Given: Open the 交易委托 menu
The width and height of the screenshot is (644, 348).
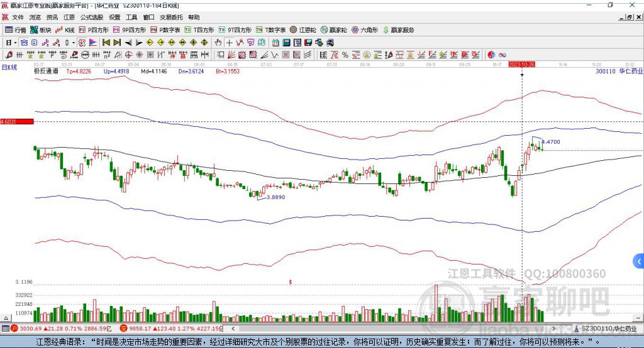Looking at the screenshot, I should click(x=171, y=17).
